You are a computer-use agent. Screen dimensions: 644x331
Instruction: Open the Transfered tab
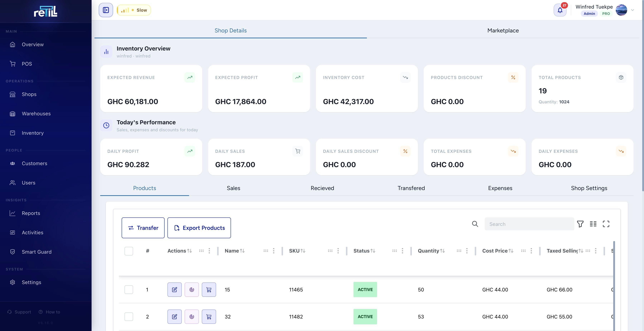click(x=411, y=188)
